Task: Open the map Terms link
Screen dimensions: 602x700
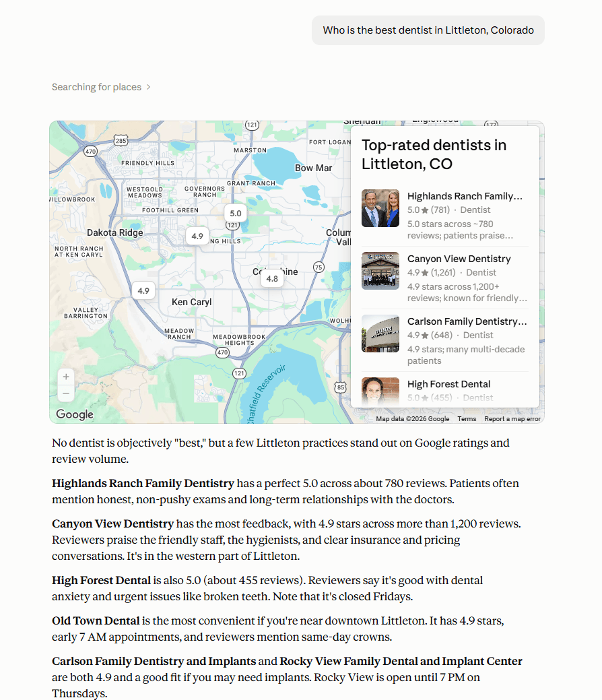Action: (x=467, y=419)
